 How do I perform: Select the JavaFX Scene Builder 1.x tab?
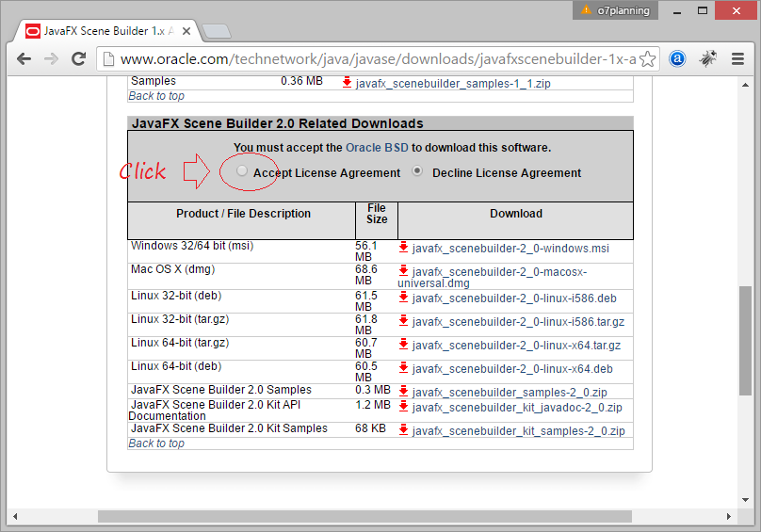point(103,31)
